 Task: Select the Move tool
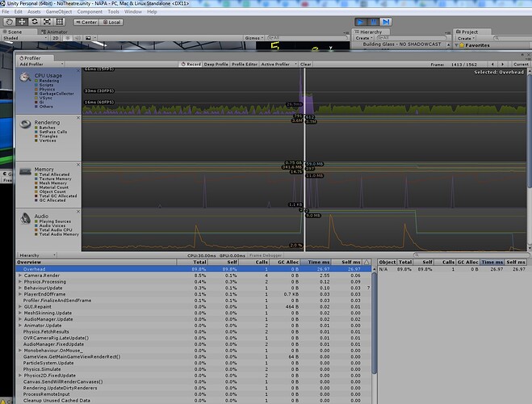point(22,22)
